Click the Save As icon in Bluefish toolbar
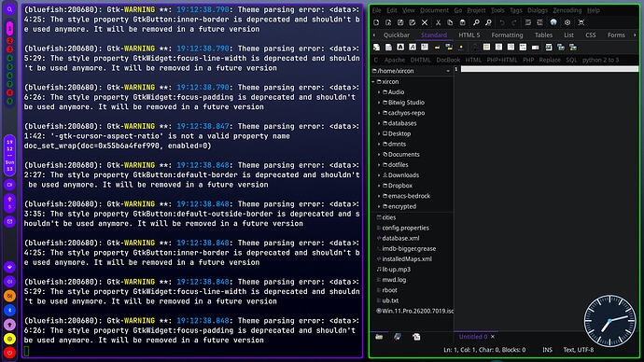This screenshot has height=362, width=644. [413, 22]
